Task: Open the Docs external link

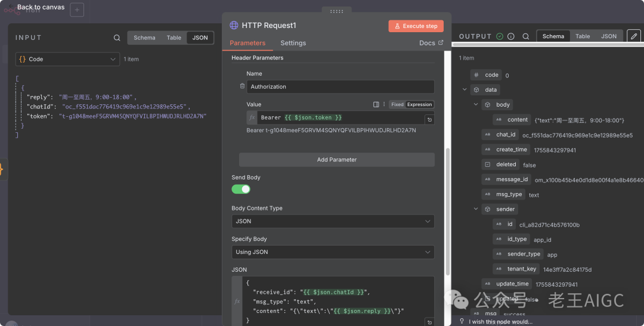Action: coord(431,43)
